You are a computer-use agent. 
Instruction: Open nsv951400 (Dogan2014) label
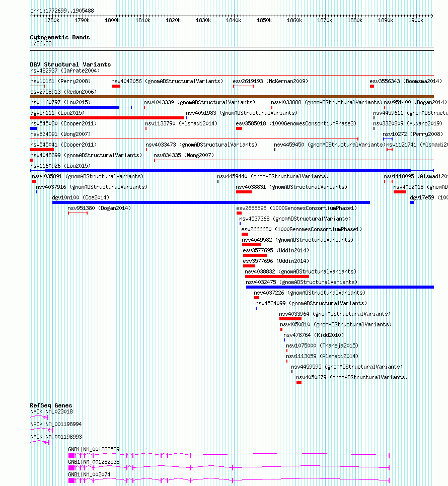(x=415, y=102)
